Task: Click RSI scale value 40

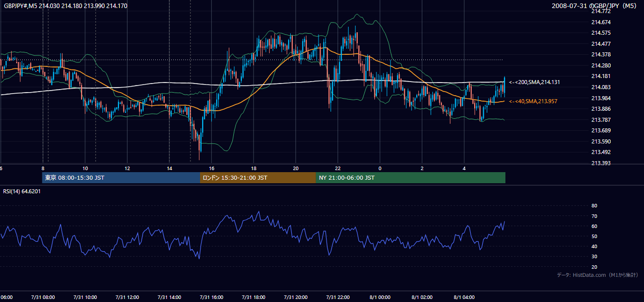Action: 594,246
